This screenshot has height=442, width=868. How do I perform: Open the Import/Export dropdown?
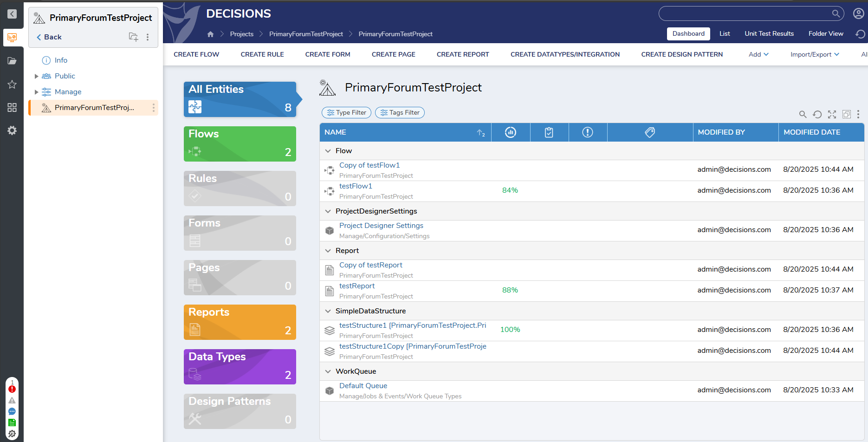(815, 54)
